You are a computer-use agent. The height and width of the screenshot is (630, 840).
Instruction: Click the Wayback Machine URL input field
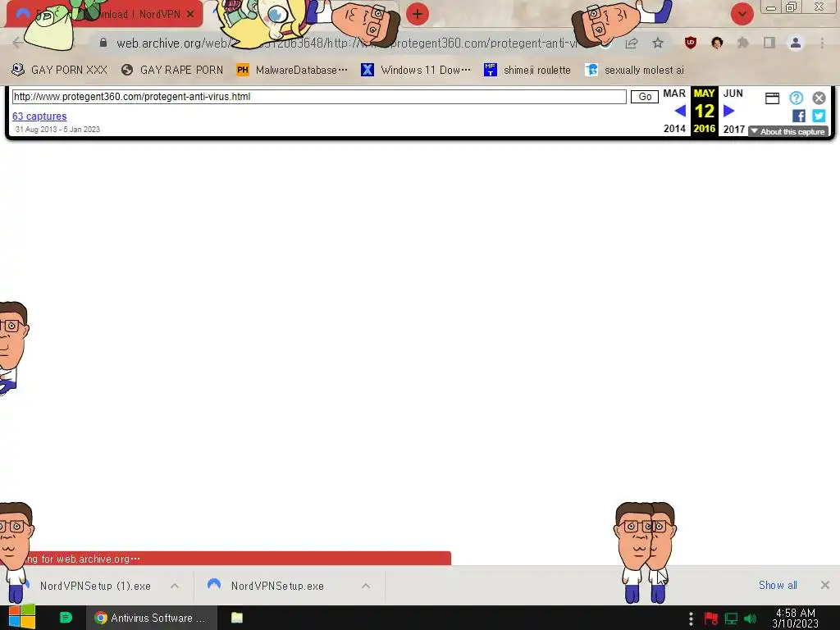319,97
